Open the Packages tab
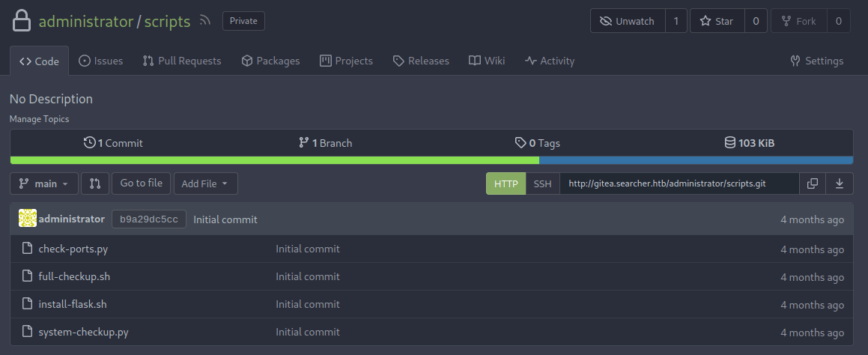The image size is (868, 355). (270, 61)
